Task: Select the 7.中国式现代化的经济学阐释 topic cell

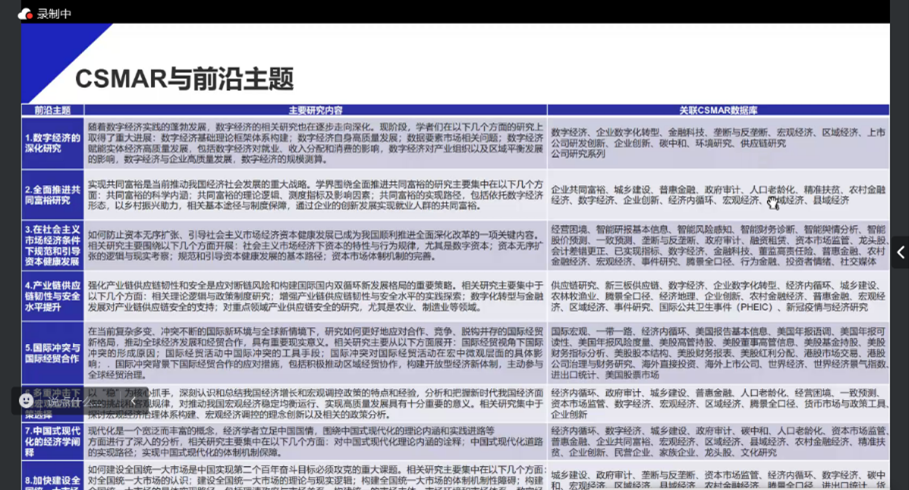Action: (52, 440)
